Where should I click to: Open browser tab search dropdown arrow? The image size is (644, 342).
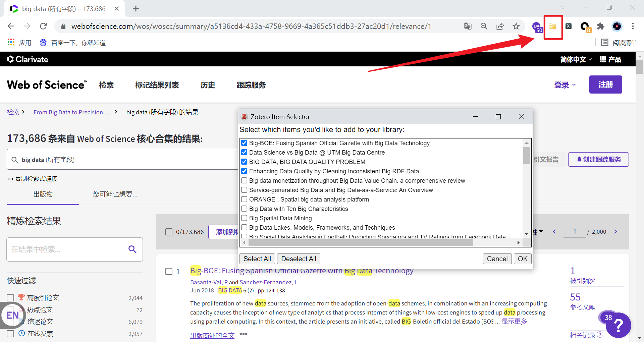[x=563, y=7]
